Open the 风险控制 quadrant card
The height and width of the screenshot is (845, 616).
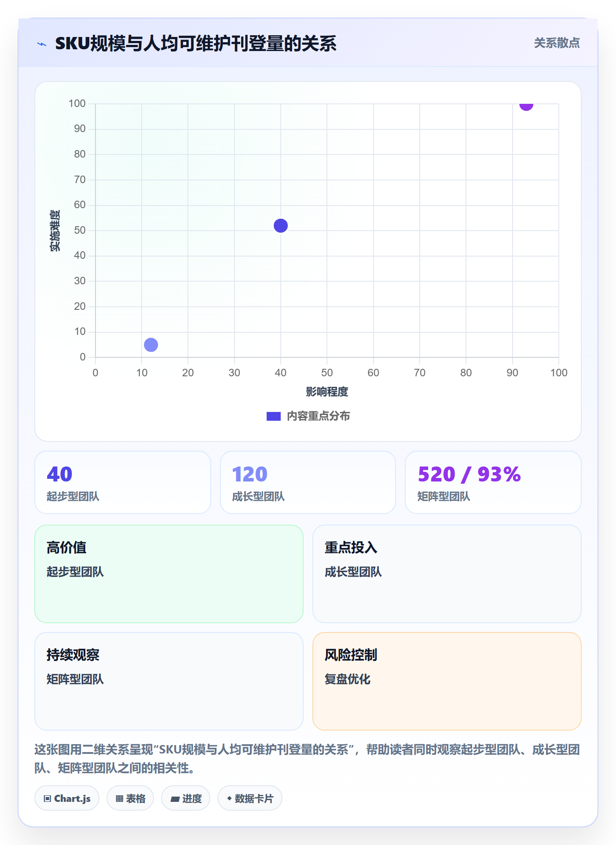click(x=447, y=681)
